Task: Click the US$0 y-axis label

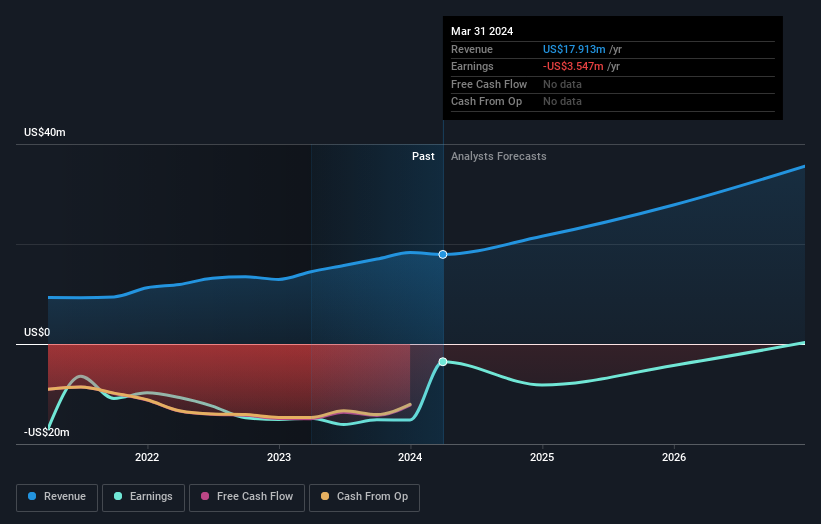Action: click(37, 332)
